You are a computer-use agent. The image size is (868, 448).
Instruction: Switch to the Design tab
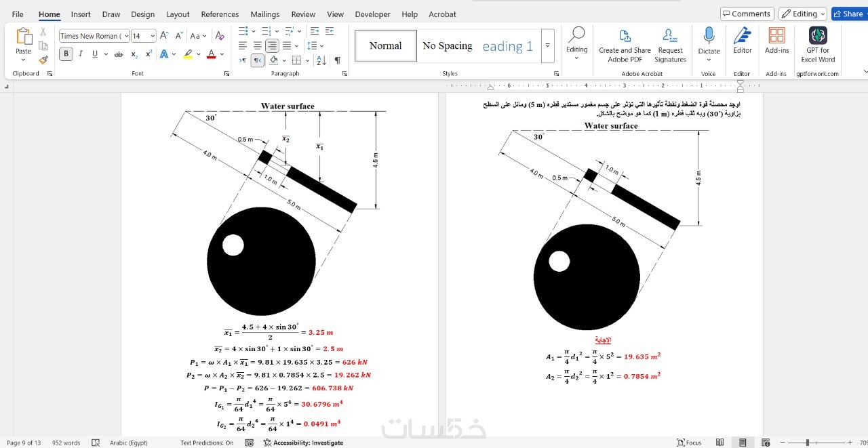pyautogui.click(x=142, y=14)
